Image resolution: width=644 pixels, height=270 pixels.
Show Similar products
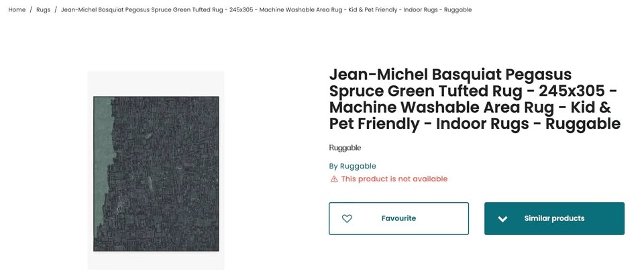(554, 218)
